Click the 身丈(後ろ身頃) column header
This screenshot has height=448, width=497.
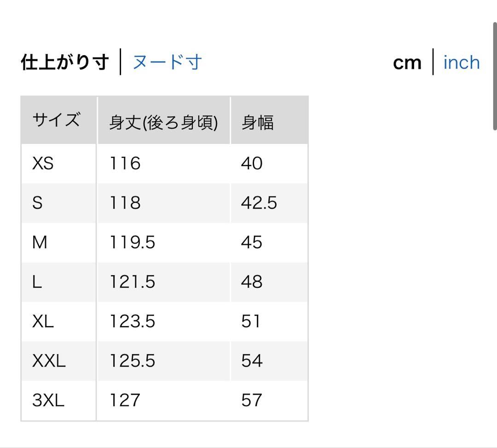coord(163,123)
